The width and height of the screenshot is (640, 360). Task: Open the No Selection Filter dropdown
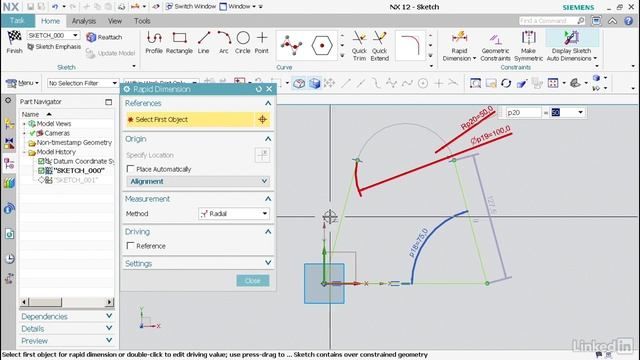pos(83,83)
